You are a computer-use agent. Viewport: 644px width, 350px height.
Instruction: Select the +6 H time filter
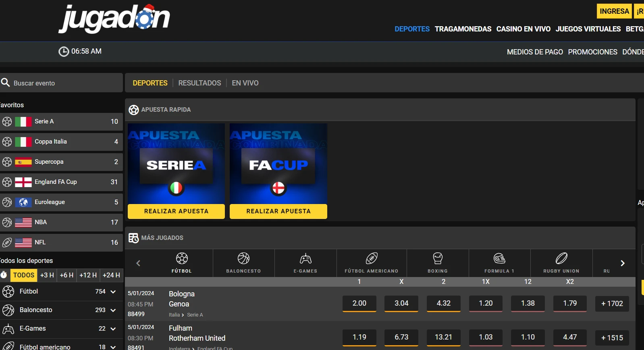pos(66,275)
